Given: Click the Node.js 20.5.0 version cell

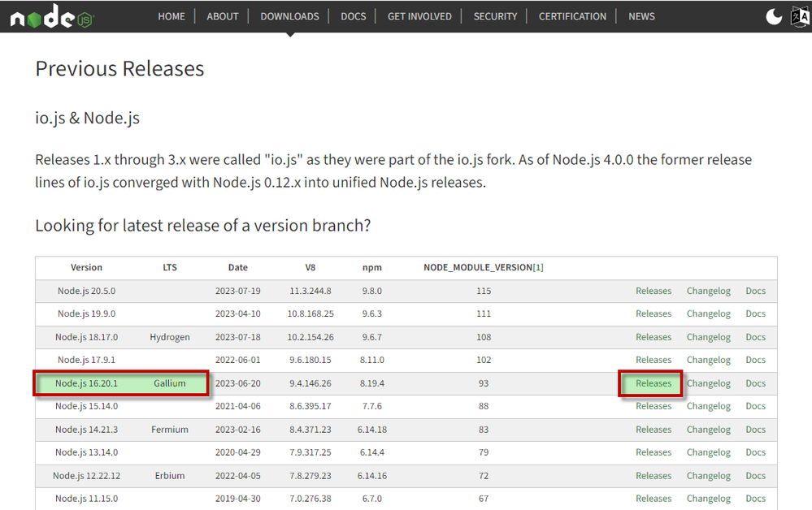Looking at the screenshot, I should (x=86, y=291).
